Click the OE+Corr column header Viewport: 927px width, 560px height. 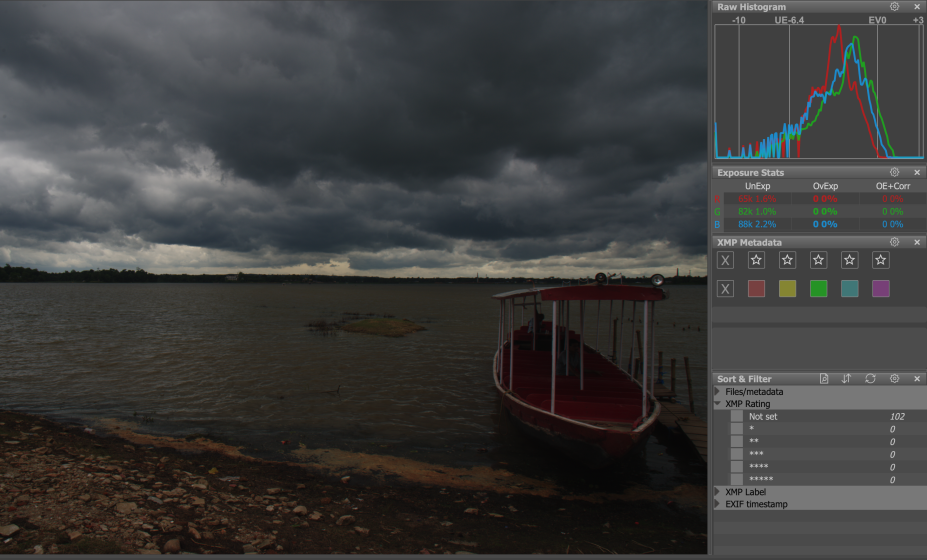pyautogui.click(x=893, y=186)
